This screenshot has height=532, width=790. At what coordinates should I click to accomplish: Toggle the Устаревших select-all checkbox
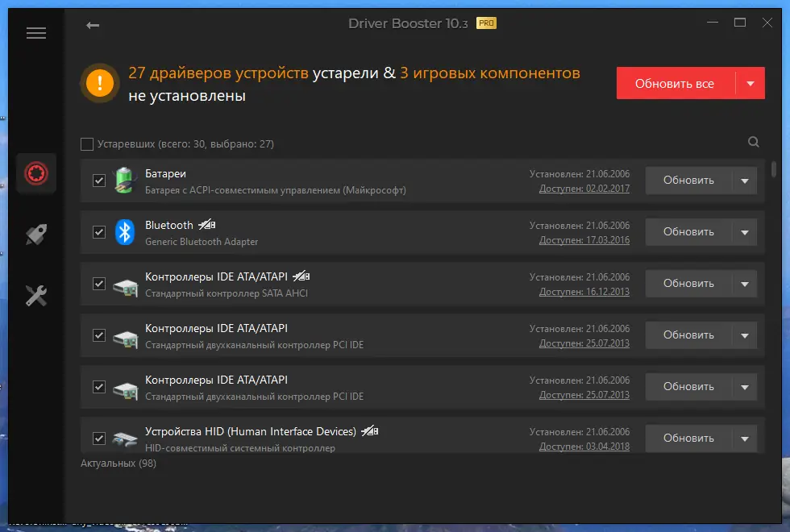[x=86, y=143]
